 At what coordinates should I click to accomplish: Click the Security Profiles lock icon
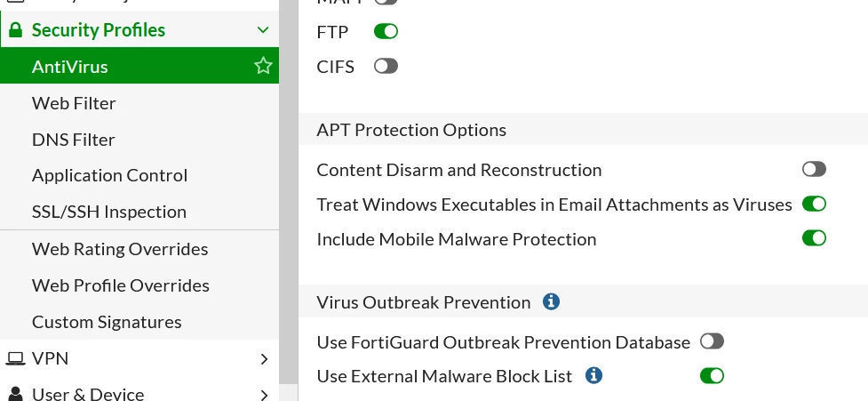(15, 30)
